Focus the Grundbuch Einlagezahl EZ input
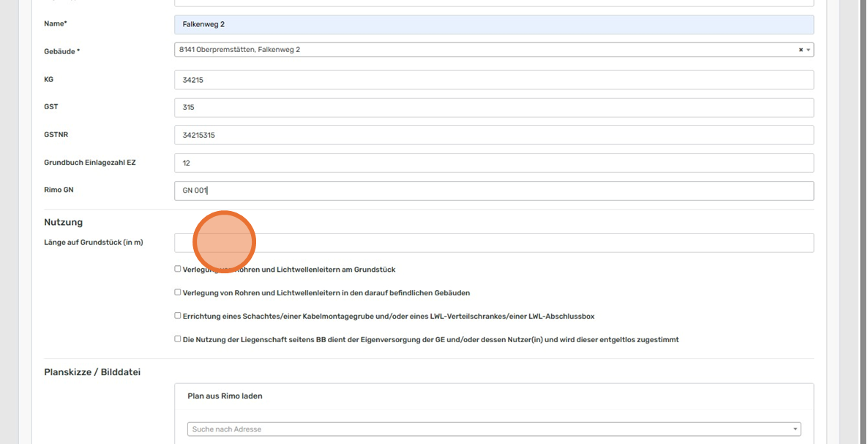Image resolution: width=868 pixels, height=444 pixels. 493,163
